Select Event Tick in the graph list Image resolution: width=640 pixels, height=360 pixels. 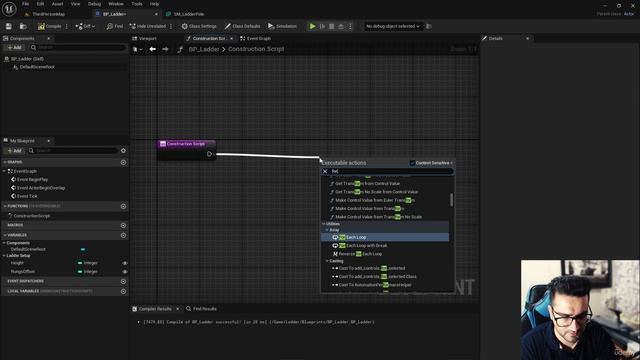(x=27, y=196)
